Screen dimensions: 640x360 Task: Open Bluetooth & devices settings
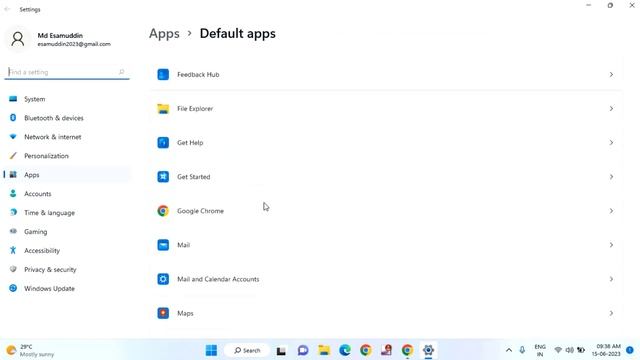67,118
